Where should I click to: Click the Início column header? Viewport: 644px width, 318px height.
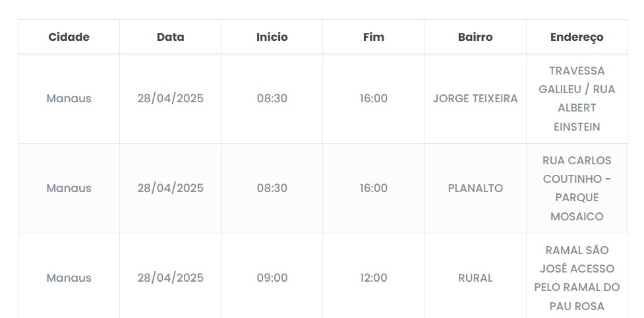pos(272,37)
